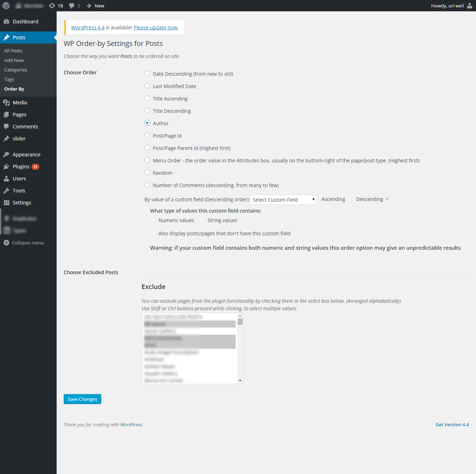Choose Ascending custom field order
Screen dimensions: 476x474
coord(349,199)
